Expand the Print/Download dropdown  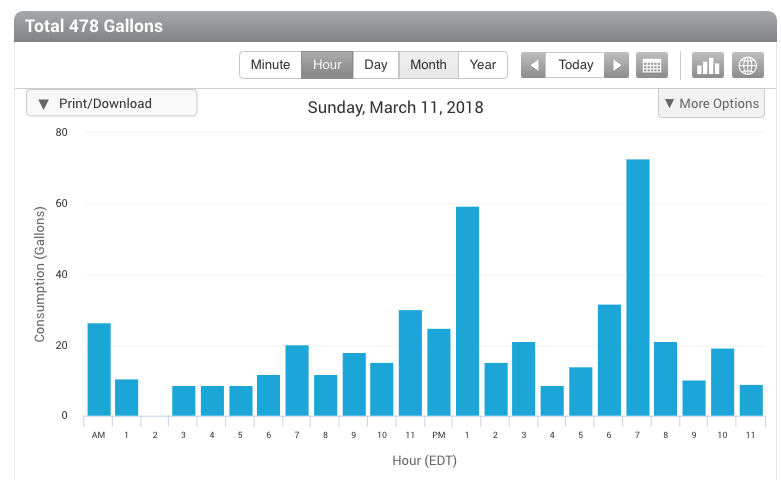point(111,103)
